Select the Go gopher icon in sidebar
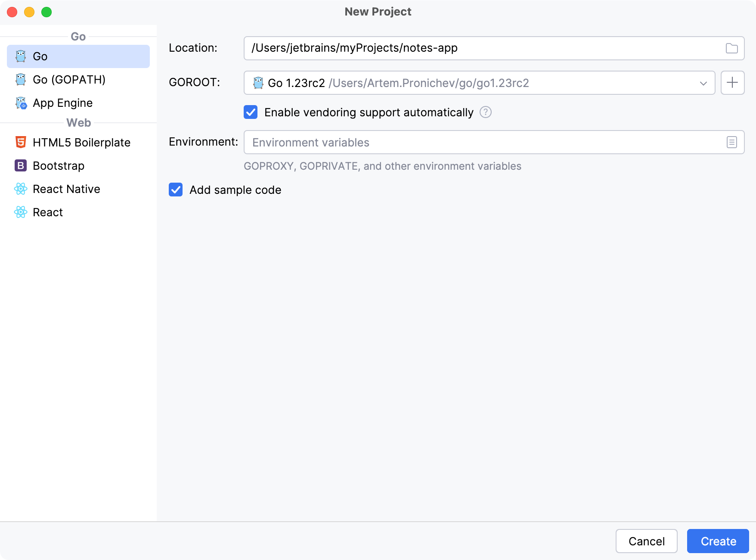Screen dimensions: 756x560 click(20, 56)
